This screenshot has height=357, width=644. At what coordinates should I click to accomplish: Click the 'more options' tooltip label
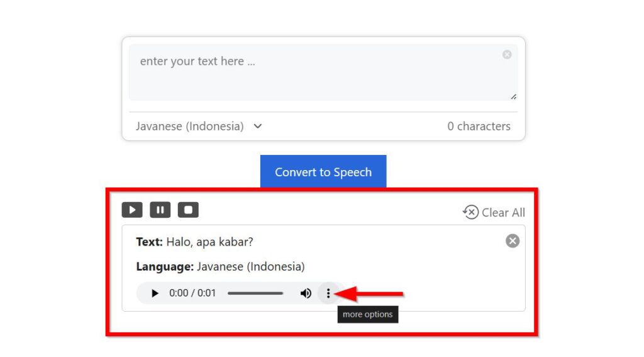367,314
